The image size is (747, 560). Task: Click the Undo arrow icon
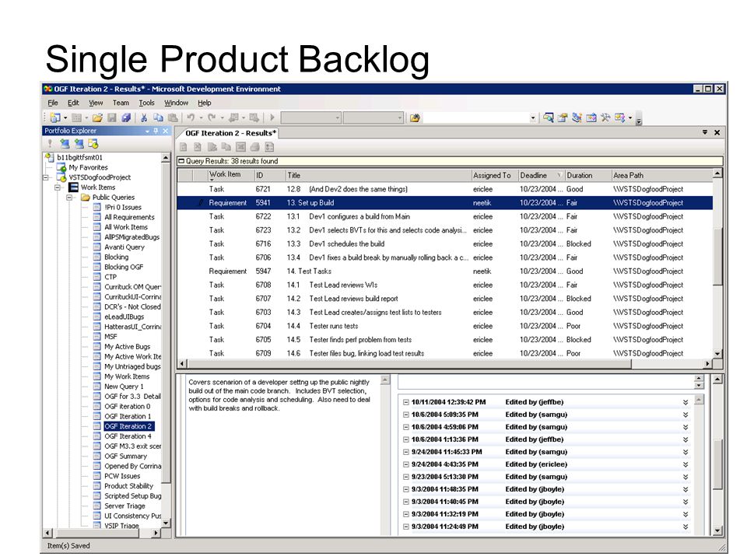click(x=191, y=117)
